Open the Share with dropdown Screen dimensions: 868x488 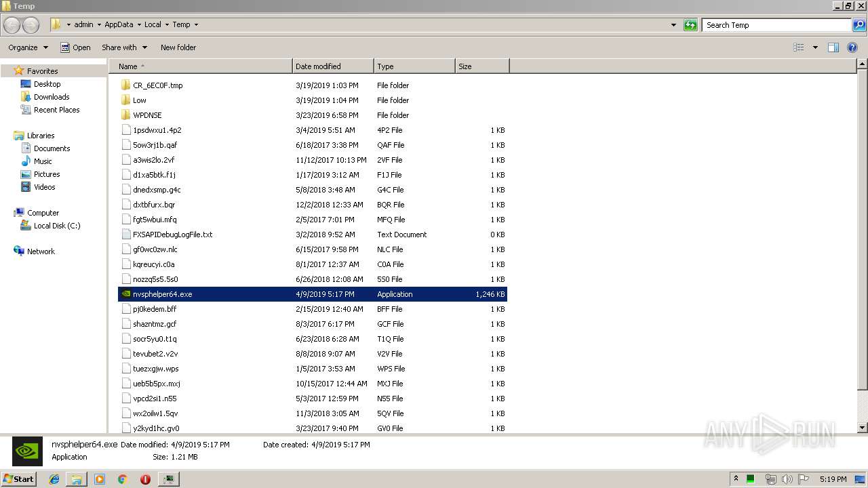(x=124, y=47)
